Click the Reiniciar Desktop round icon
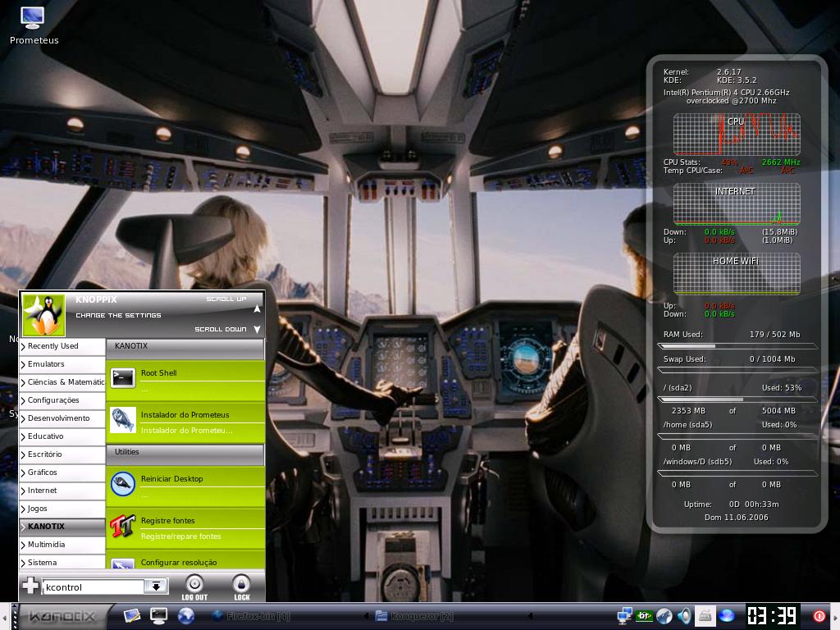Viewport: 840px width, 630px height. click(x=123, y=484)
